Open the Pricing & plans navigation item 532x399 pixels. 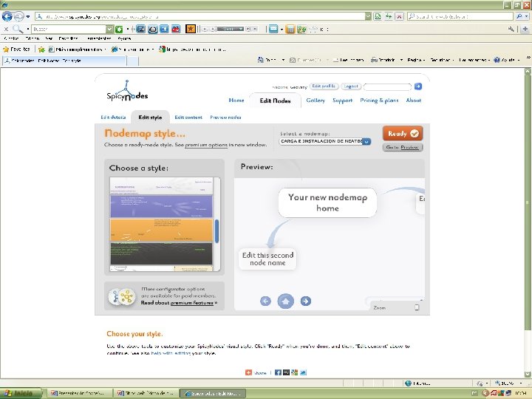click(379, 100)
